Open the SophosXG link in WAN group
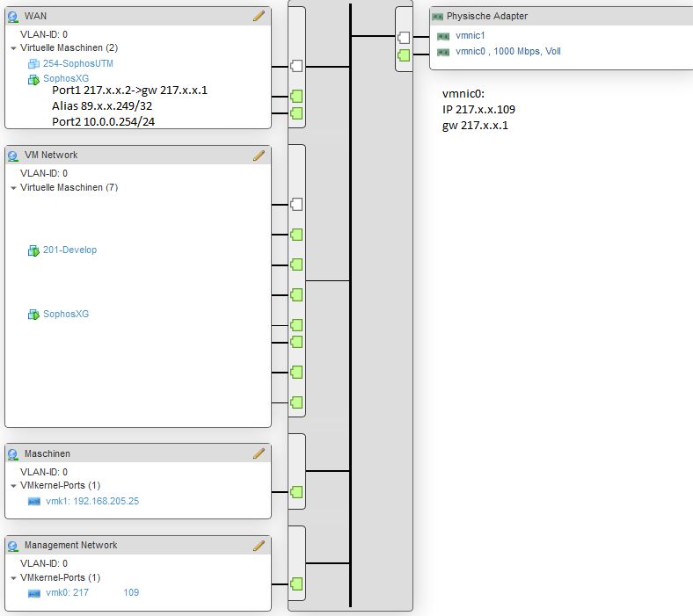Screen dimensions: 693x616 pos(66,78)
